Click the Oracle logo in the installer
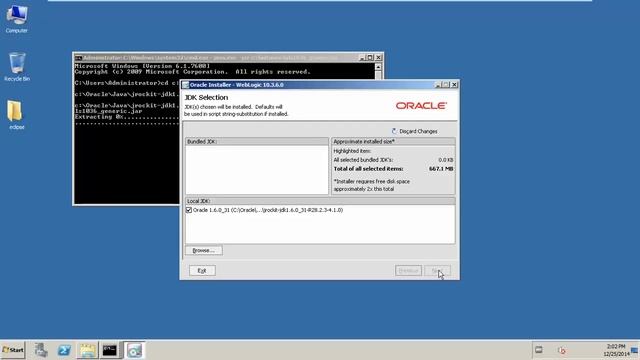This screenshot has width=640, height=360. tap(421, 106)
